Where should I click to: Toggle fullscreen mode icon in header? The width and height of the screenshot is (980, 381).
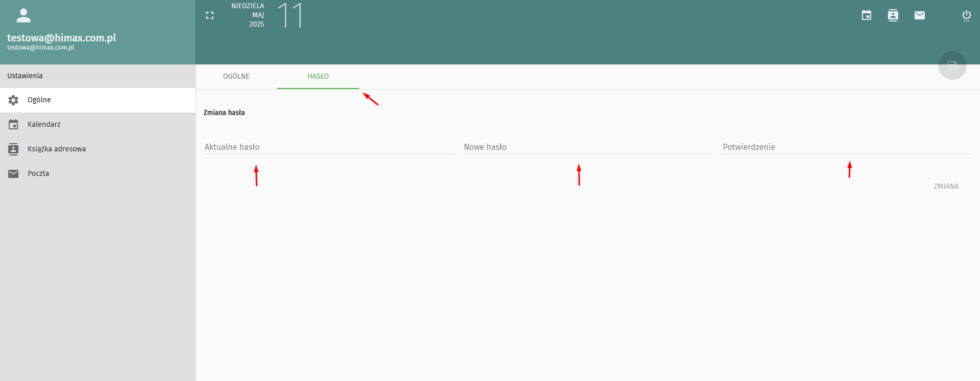pos(210,15)
